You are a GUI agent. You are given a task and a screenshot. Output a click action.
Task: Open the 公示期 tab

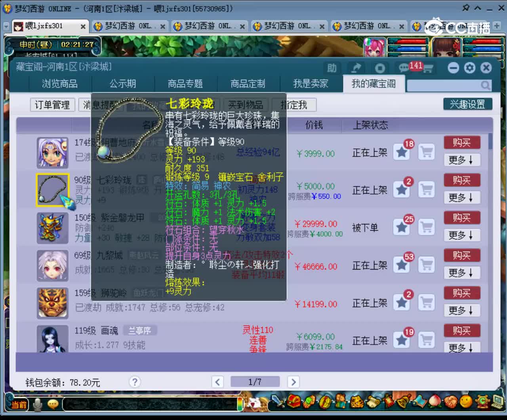[123, 84]
